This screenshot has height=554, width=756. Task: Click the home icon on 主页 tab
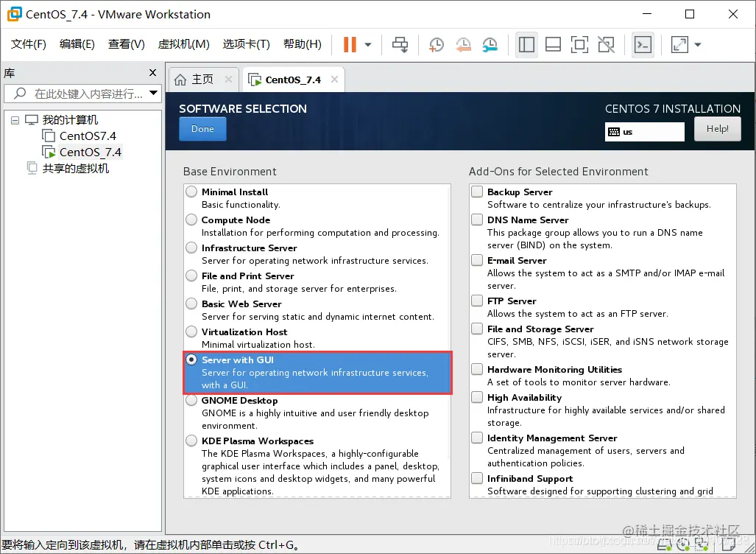(x=180, y=80)
